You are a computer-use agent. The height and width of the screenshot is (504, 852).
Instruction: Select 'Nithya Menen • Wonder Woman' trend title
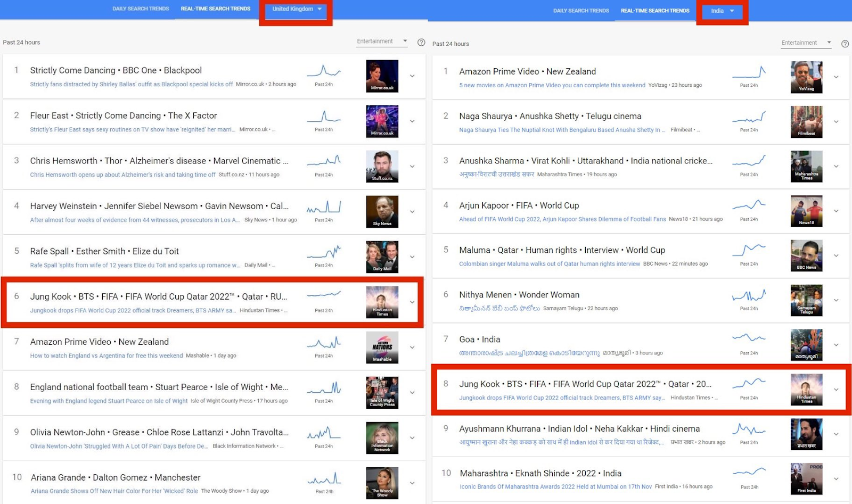coord(519,295)
